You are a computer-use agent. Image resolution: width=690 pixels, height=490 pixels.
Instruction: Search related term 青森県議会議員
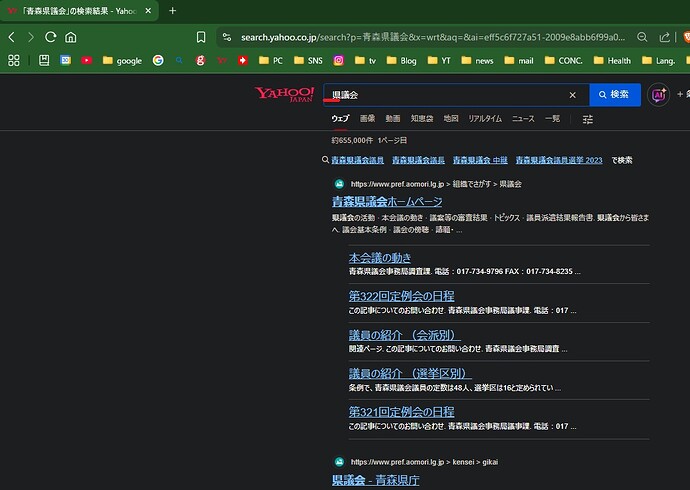click(x=357, y=160)
